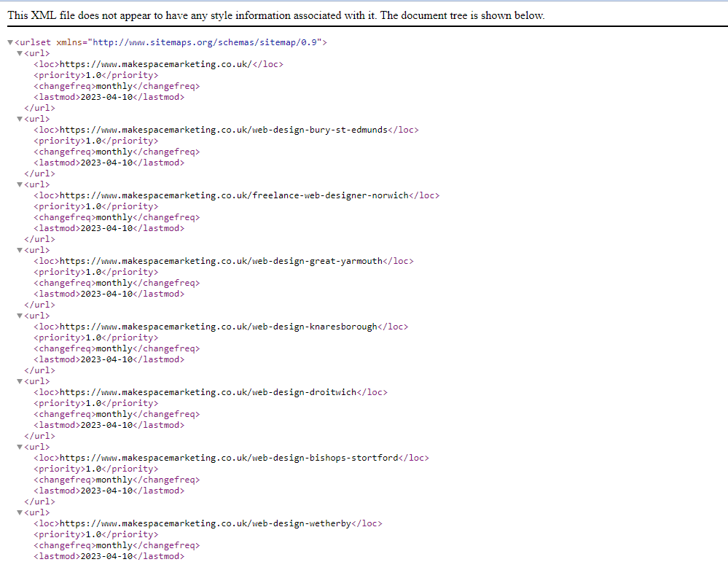The width and height of the screenshot is (728, 562).
Task: Click changefreq monthly under bury-st-edmunds url
Action: pyautogui.click(x=117, y=152)
